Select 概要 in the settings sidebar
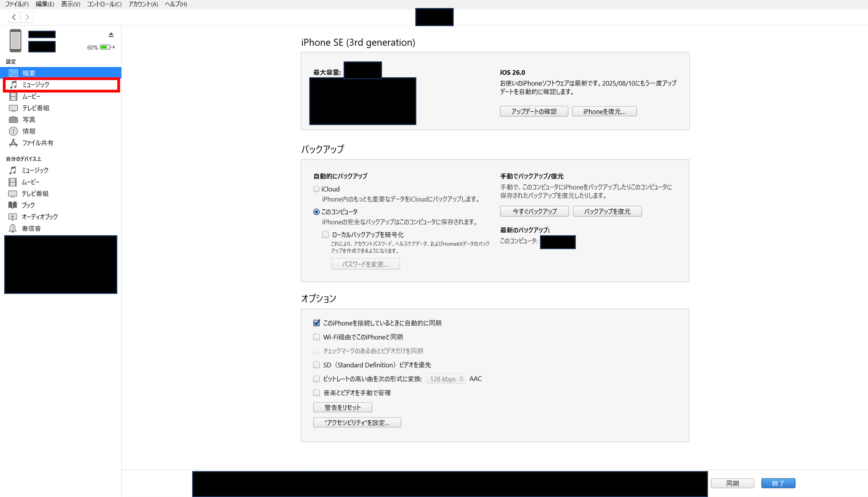 61,73
